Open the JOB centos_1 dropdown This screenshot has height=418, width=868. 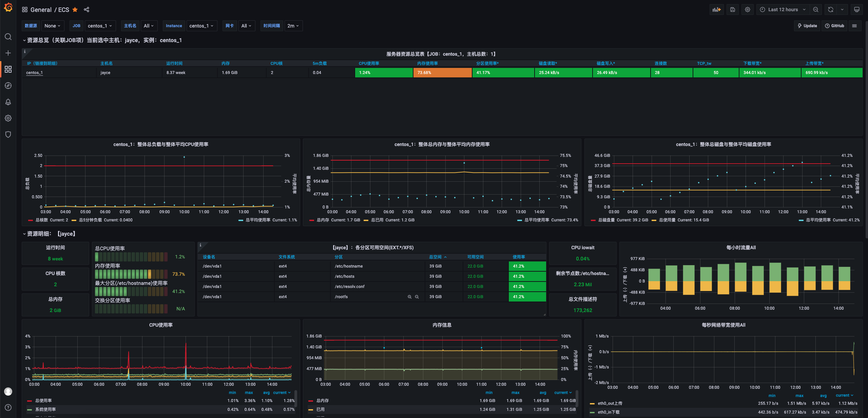(x=100, y=25)
